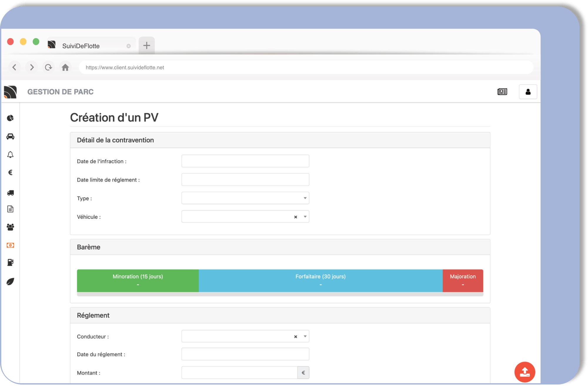Open the user profile button

[528, 92]
